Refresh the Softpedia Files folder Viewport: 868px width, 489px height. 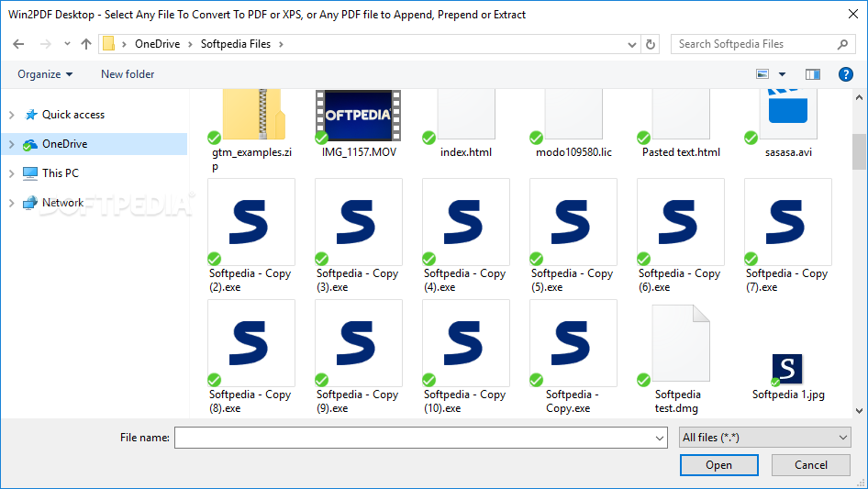tap(651, 44)
